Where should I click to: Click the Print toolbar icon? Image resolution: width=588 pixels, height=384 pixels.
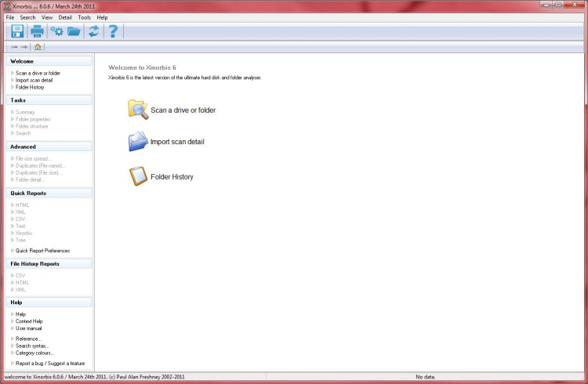tap(37, 31)
